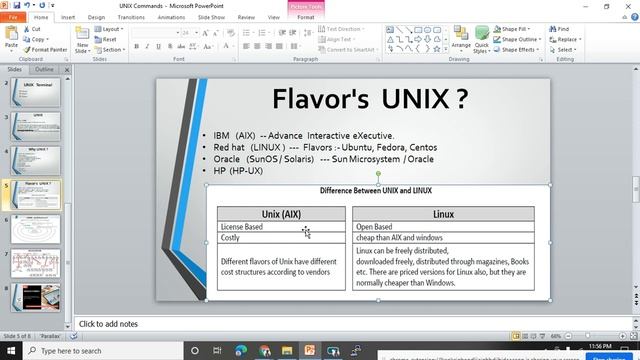Toggle Bold formatting

point(136,47)
